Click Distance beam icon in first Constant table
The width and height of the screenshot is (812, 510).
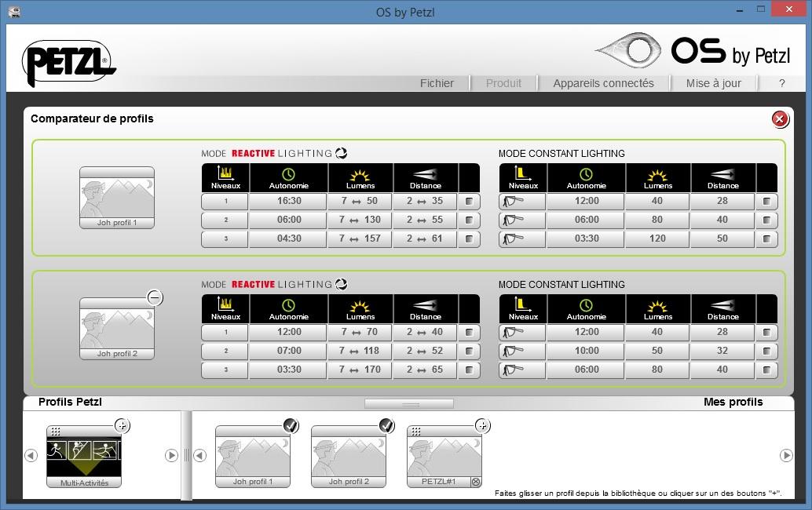click(x=722, y=174)
